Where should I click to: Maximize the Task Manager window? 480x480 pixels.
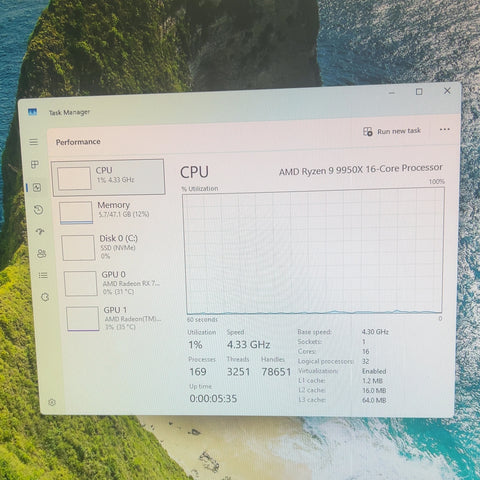tap(419, 92)
